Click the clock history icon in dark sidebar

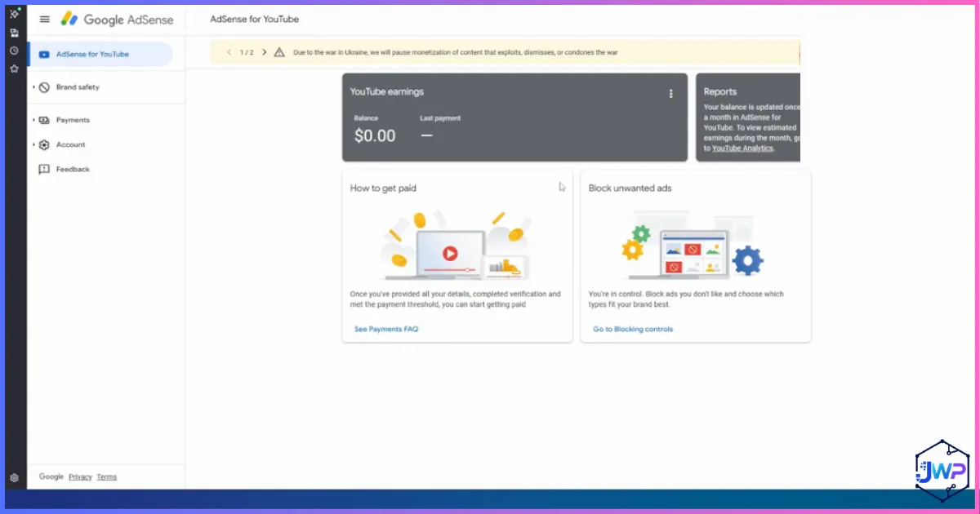(14, 51)
